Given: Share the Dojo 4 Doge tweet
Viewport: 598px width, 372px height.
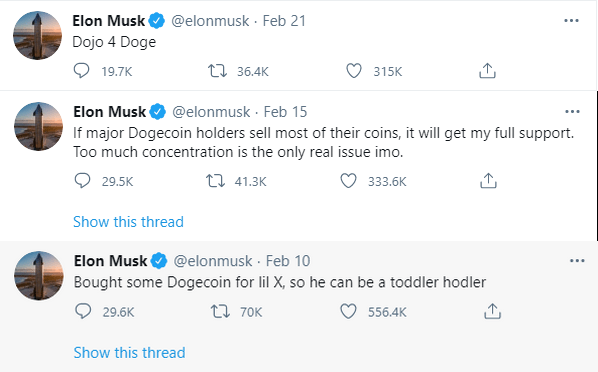Looking at the screenshot, I should pos(487,71).
